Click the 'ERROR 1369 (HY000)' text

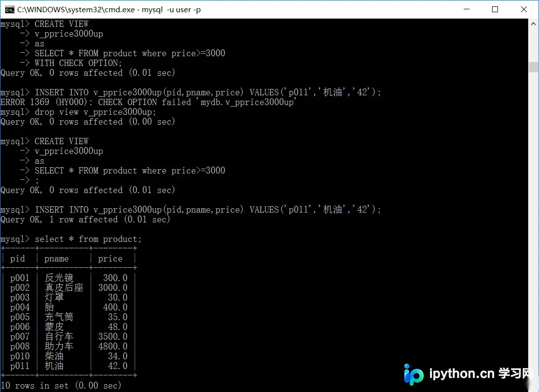pos(43,102)
